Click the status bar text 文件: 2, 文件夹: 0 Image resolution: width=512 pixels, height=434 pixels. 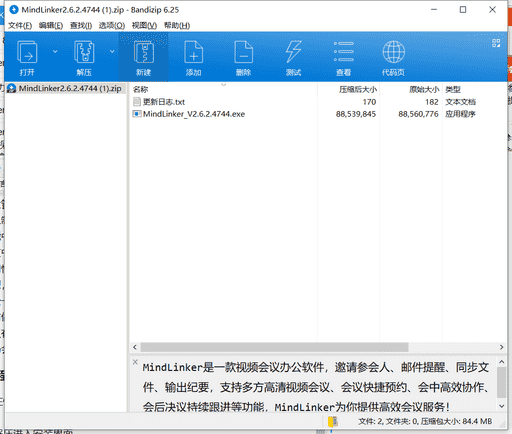tap(388, 422)
